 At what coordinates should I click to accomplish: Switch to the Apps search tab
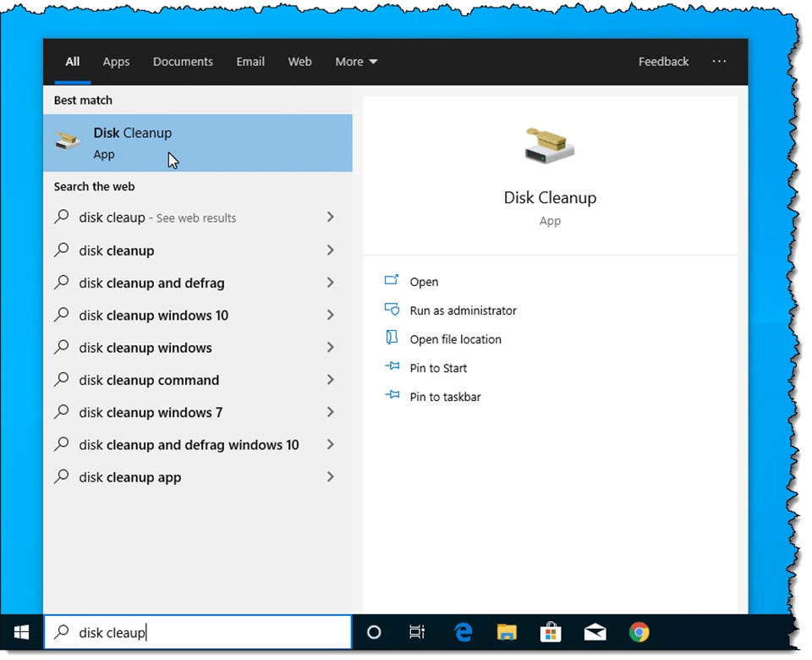[116, 62]
